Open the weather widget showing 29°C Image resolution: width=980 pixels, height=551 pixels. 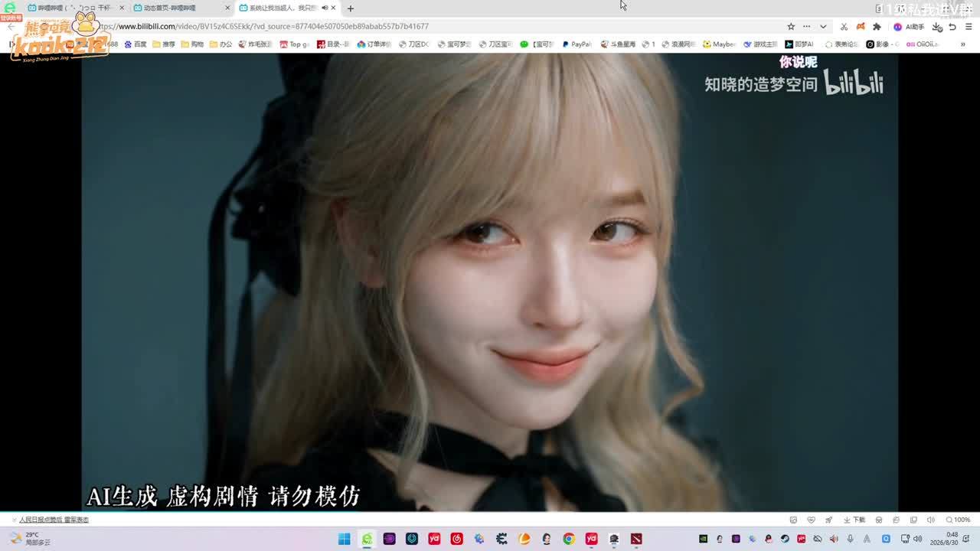point(30,539)
